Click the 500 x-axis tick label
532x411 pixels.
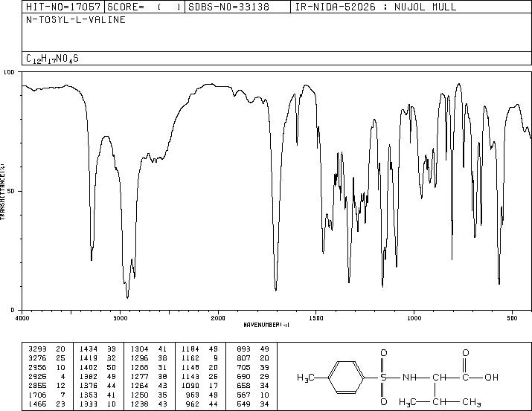pyautogui.click(x=513, y=318)
